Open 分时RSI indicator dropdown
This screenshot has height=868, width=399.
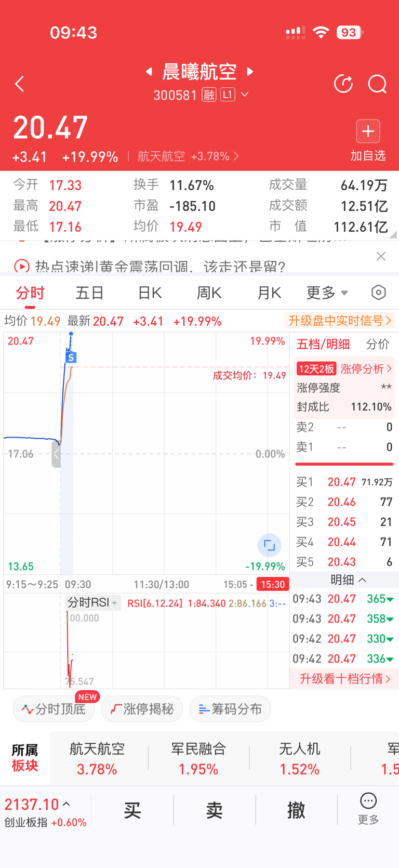point(93,602)
